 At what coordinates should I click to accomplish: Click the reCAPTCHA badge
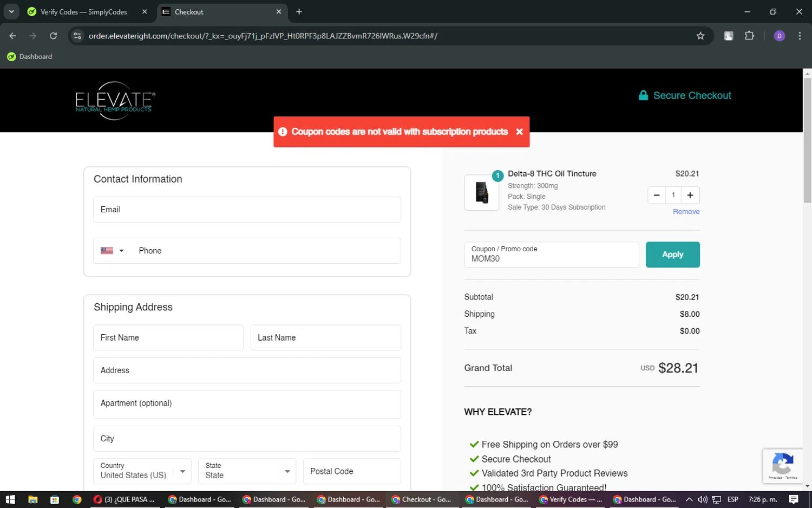pos(783,465)
